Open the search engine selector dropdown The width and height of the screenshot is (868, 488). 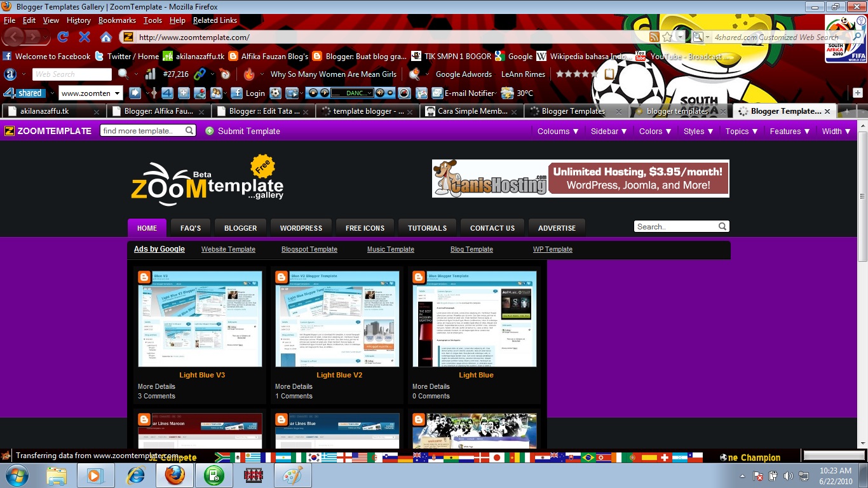(707, 37)
